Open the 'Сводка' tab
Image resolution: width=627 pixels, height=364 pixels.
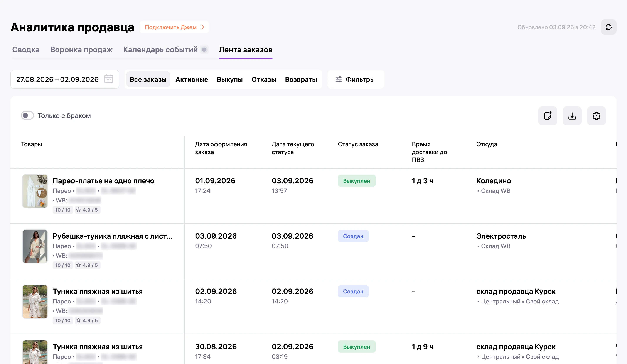click(x=26, y=49)
